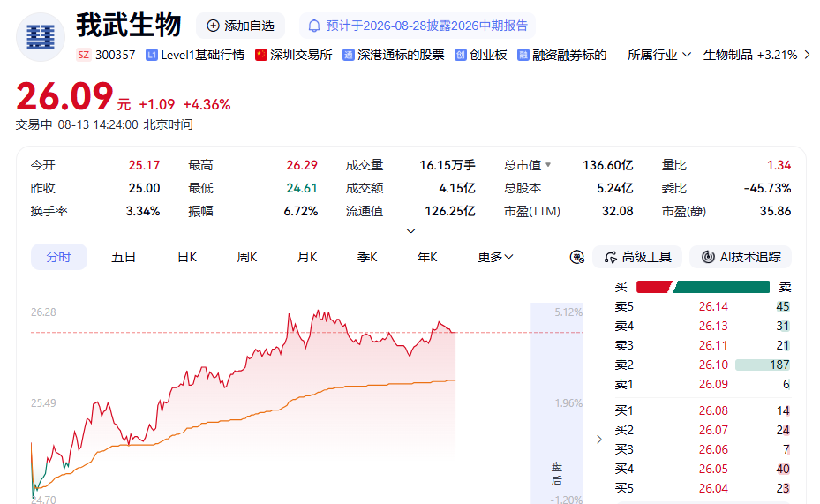Click the arrow right of 生物制品 +3.21%

pyautogui.click(x=807, y=55)
